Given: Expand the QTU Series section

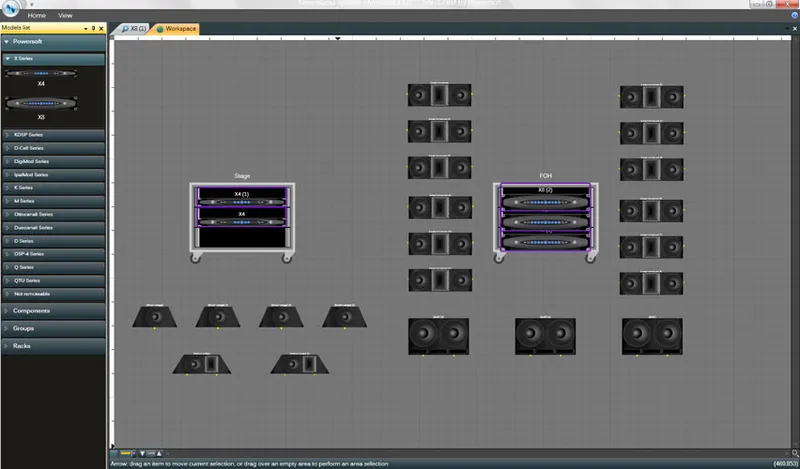Looking at the screenshot, I should click(x=53, y=281).
